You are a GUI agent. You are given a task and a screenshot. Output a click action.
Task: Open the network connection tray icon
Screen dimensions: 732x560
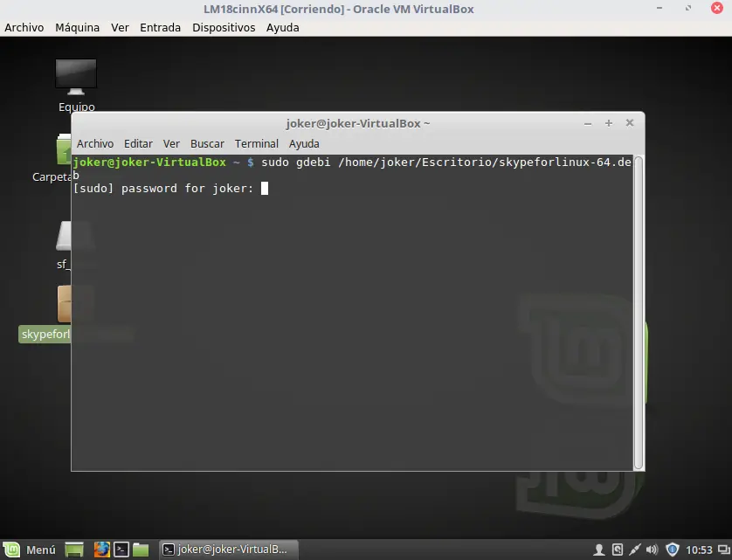click(x=634, y=550)
